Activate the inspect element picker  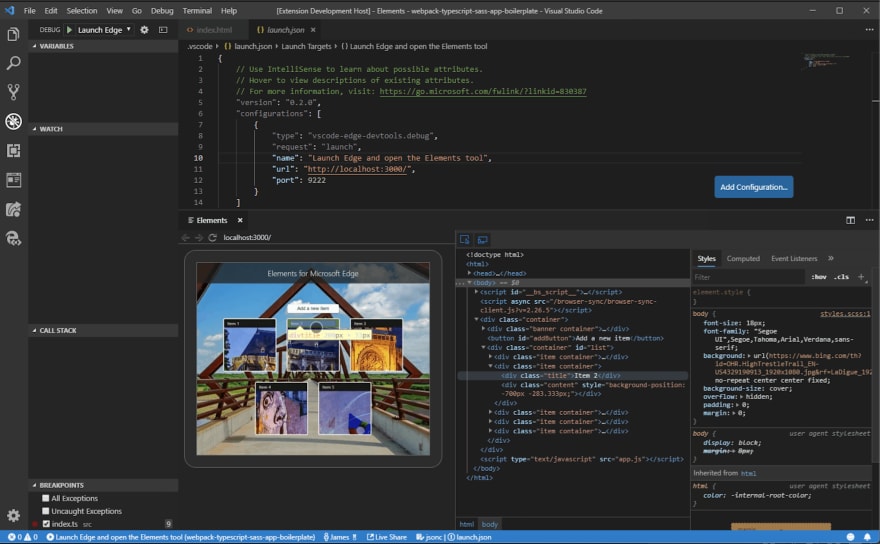(464, 240)
